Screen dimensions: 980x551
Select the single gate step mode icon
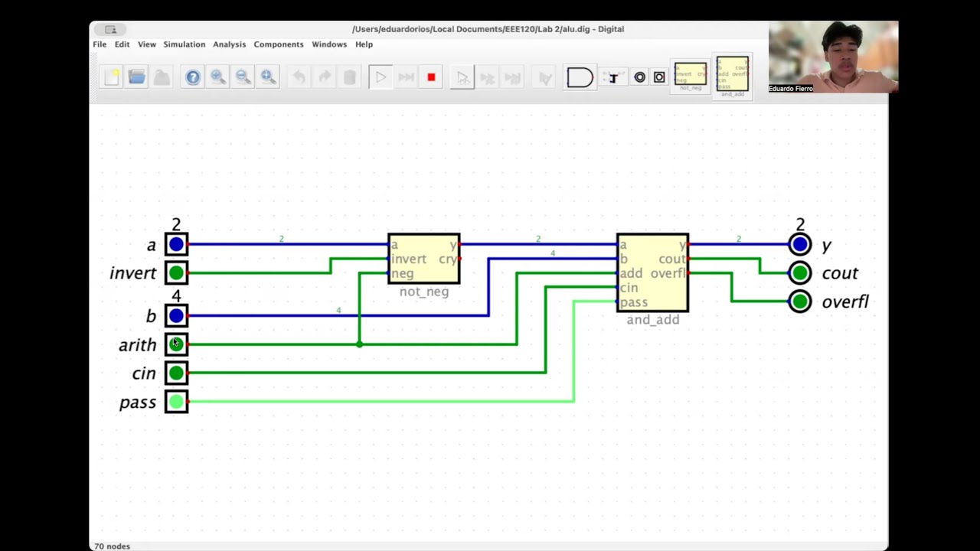pyautogui.click(x=462, y=77)
